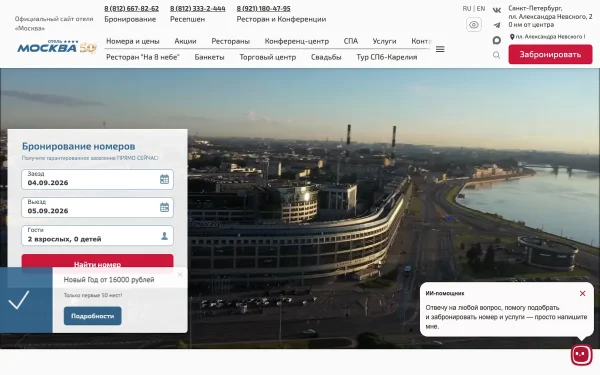Click Ресторан и Конференции label
600x375 pixels.
click(x=281, y=19)
